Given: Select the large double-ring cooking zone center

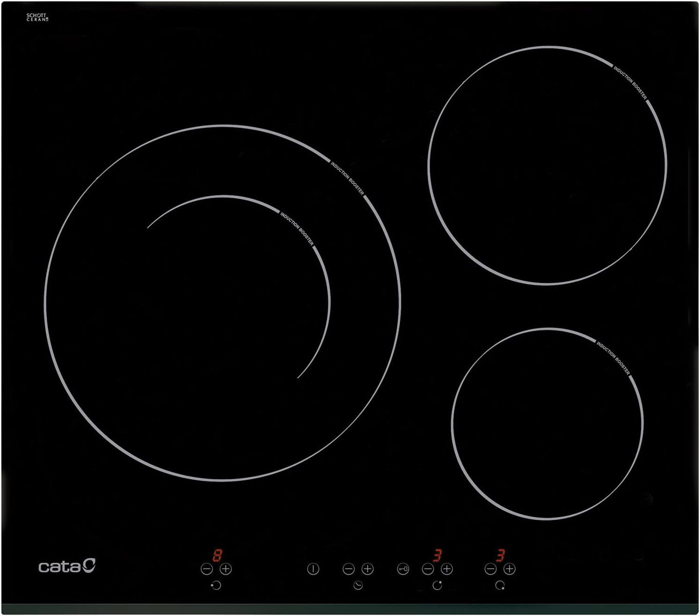Looking at the screenshot, I should (x=222, y=303).
